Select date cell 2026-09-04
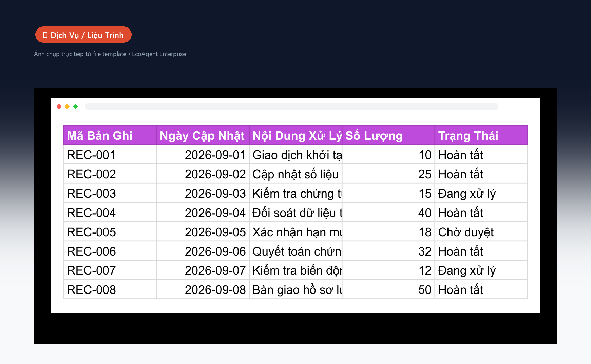The image size is (591, 364). pyautogui.click(x=203, y=213)
